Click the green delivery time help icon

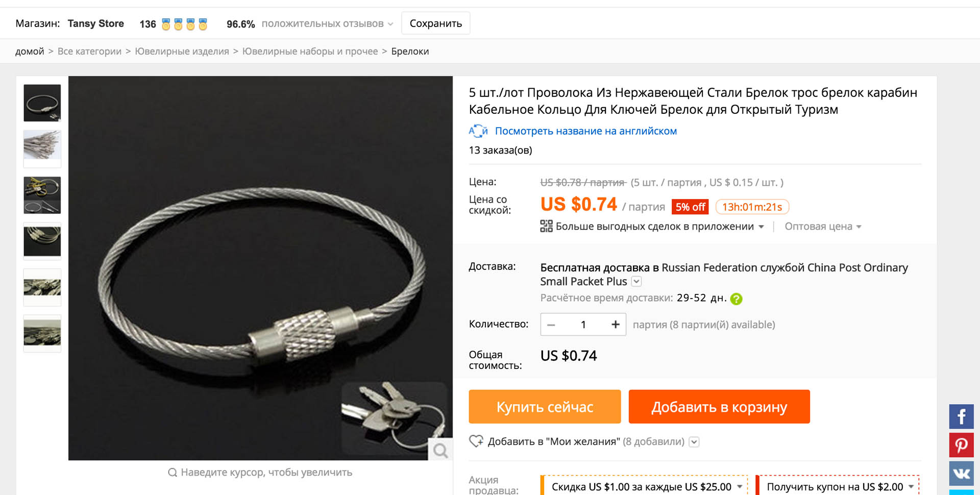[736, 299]
